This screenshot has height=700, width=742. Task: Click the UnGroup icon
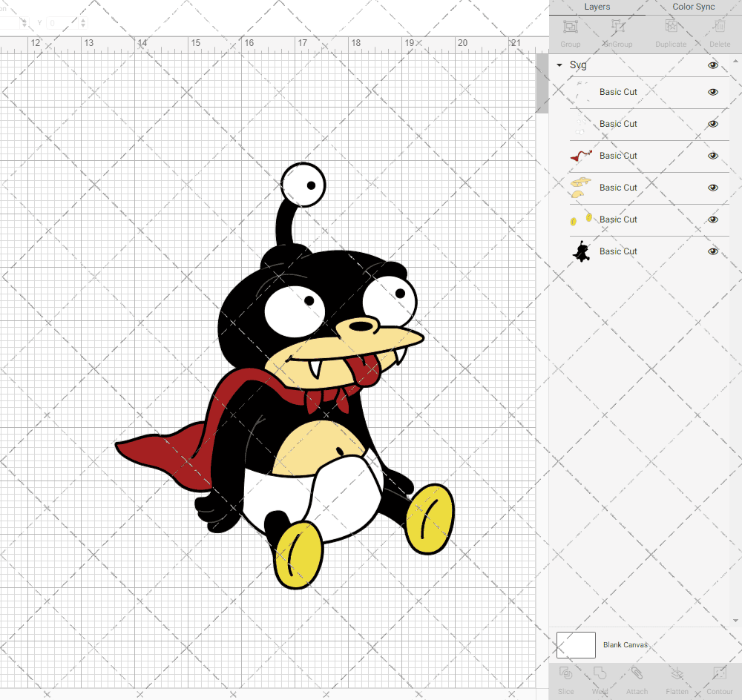[x=617, y=27]
